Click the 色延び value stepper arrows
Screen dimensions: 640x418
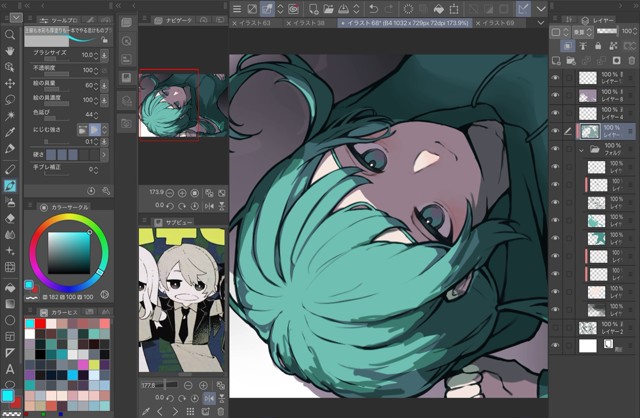coord(96,115)
